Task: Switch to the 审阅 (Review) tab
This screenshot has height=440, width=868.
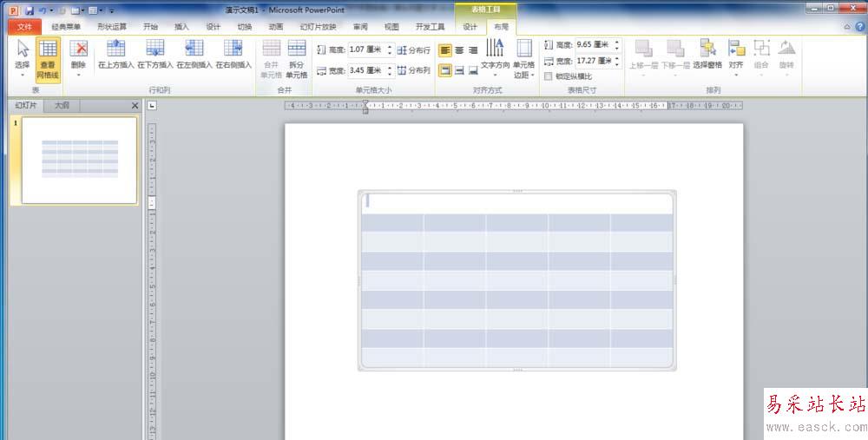Action: 360,27
